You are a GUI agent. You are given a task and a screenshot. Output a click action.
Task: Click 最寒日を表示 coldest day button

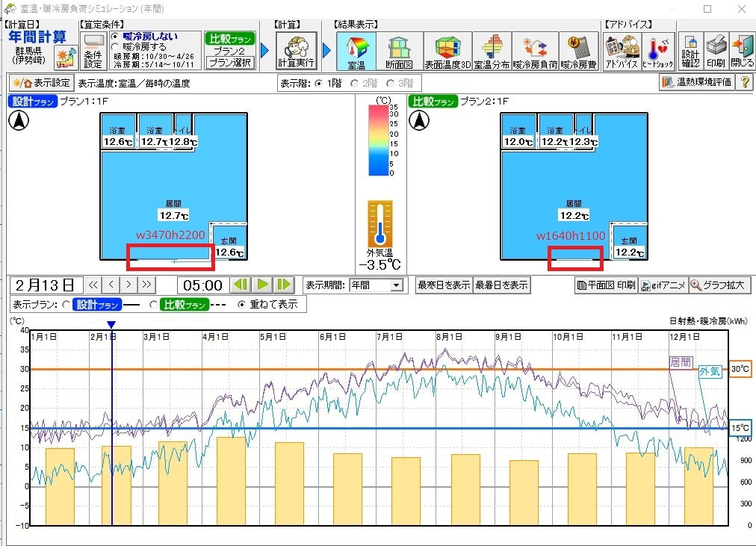444,285
